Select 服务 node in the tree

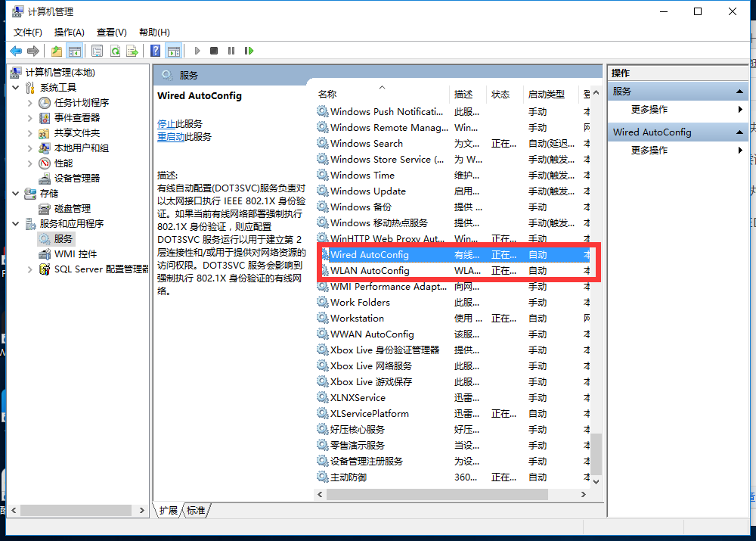(64, 239)
